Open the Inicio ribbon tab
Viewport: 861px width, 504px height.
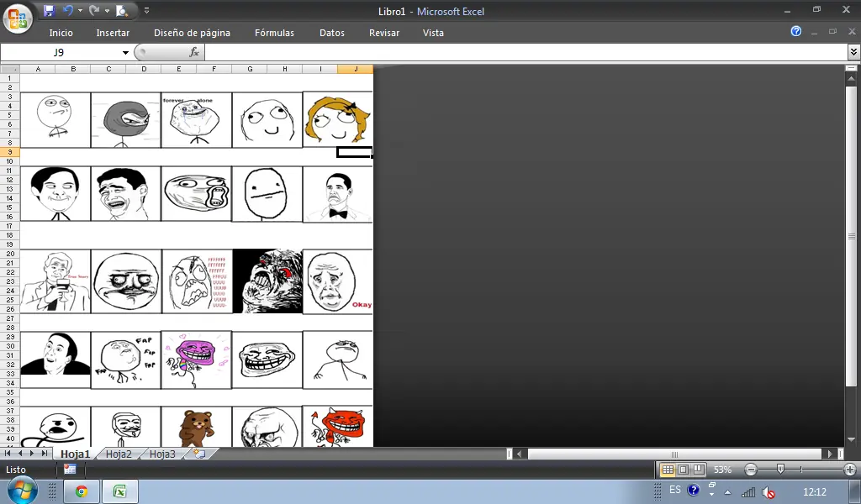coord(61,33)
